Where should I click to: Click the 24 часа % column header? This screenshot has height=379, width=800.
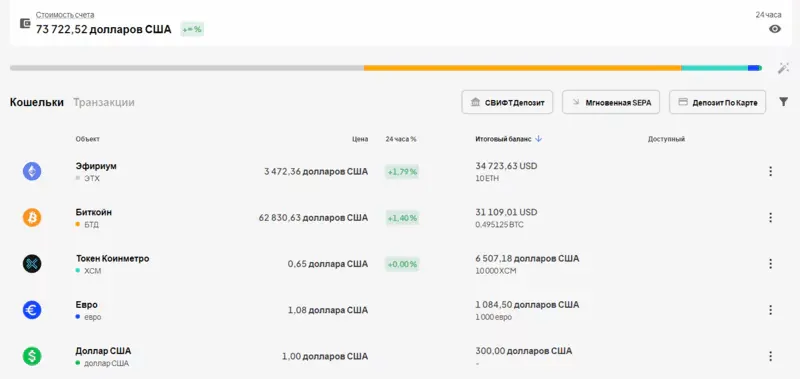401,139
